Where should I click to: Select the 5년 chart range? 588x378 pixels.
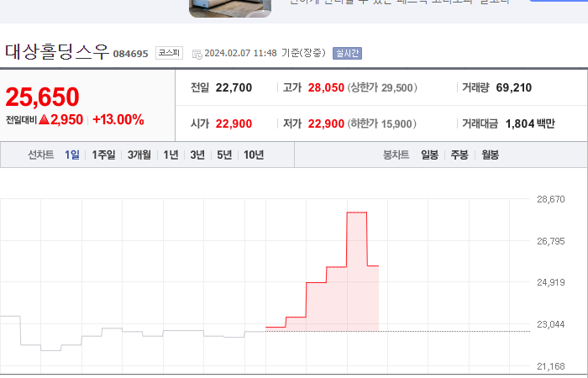click(224, 155)
